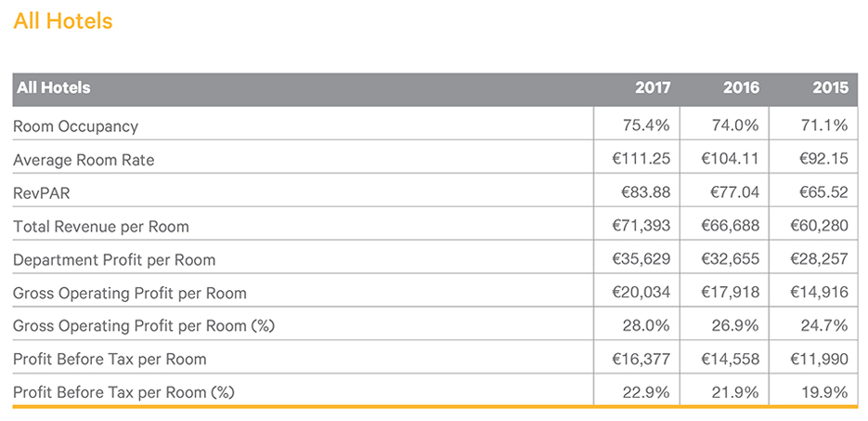Click the 19.9% profit before tax value
The height and width of the screenshot is (421, 868).
(x=824, y=392)
